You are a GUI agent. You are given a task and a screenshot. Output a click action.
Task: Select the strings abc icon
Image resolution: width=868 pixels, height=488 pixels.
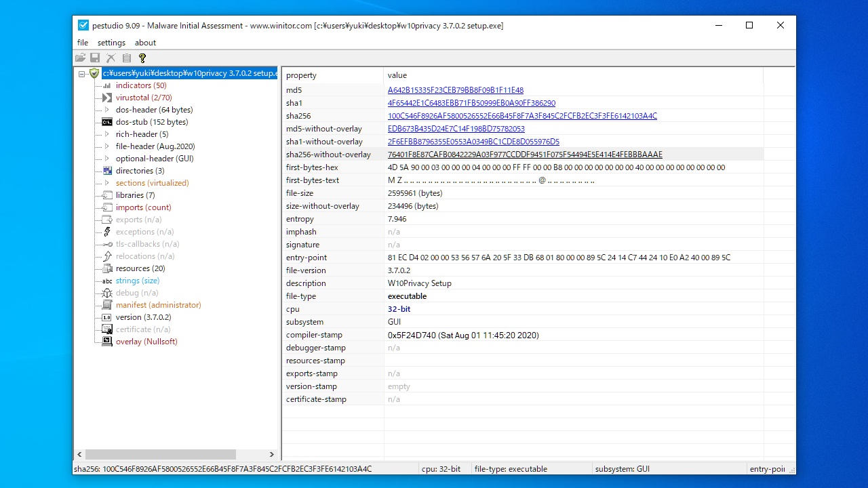[107, 281]
